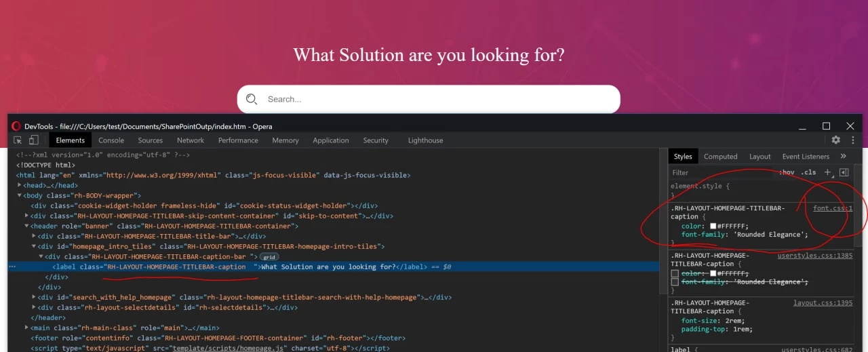Screen dimensions: 868x352
Task: Open font.css:1 source link
Action: (x=833, y=208)
